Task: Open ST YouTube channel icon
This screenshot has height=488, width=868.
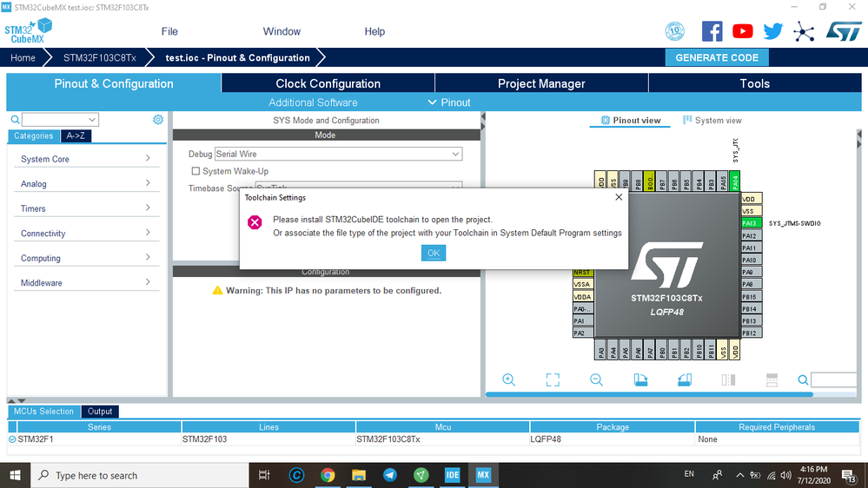Action: [742, 31]
